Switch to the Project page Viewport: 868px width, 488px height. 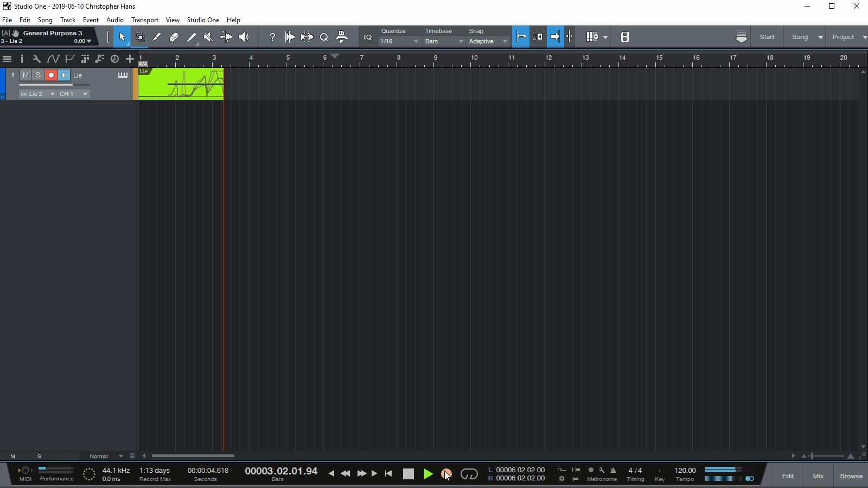(843, 37)
